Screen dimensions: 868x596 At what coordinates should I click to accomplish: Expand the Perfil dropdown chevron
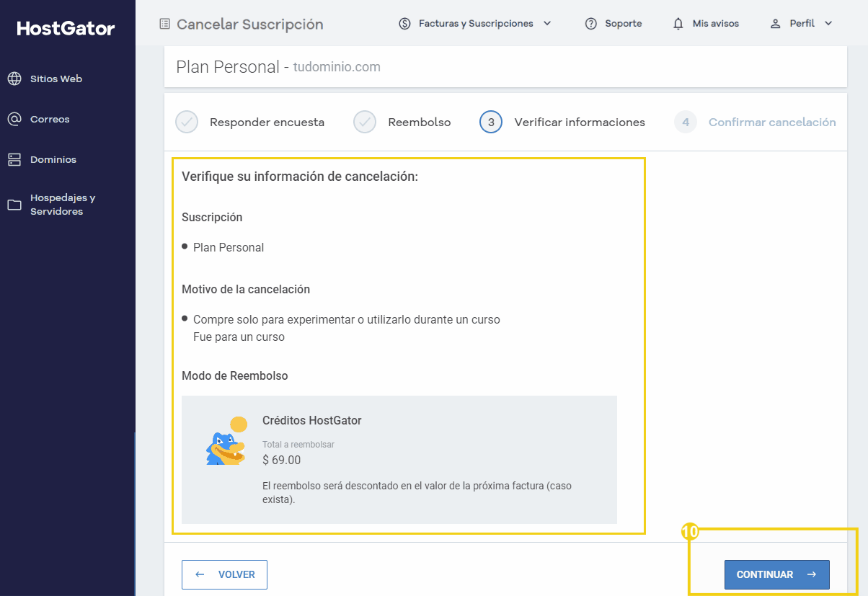828,24
